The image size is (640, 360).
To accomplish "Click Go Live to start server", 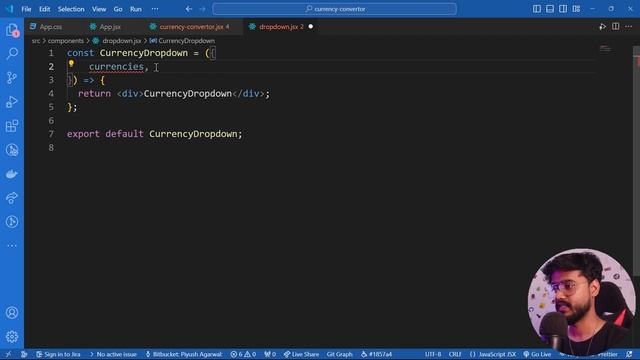I will 537,354.
